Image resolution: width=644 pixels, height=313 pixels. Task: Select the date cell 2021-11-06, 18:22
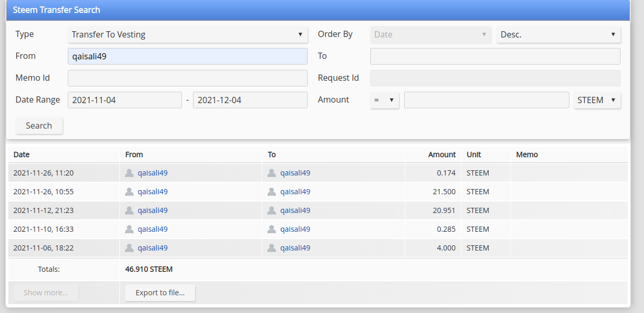point(43,248)
